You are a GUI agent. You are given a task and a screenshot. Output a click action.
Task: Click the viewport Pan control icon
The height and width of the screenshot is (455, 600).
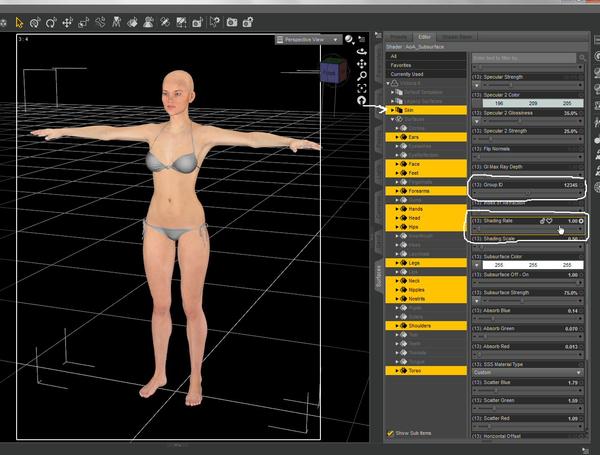[362, 64]
